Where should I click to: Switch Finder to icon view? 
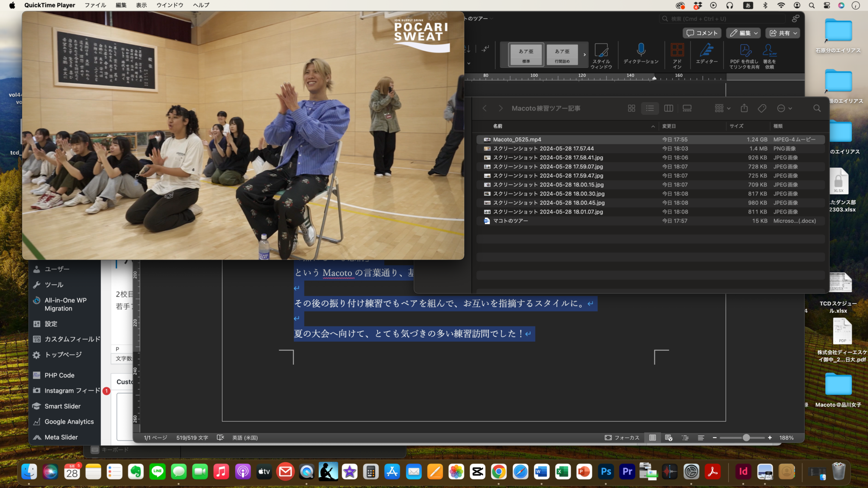(632, 108)
